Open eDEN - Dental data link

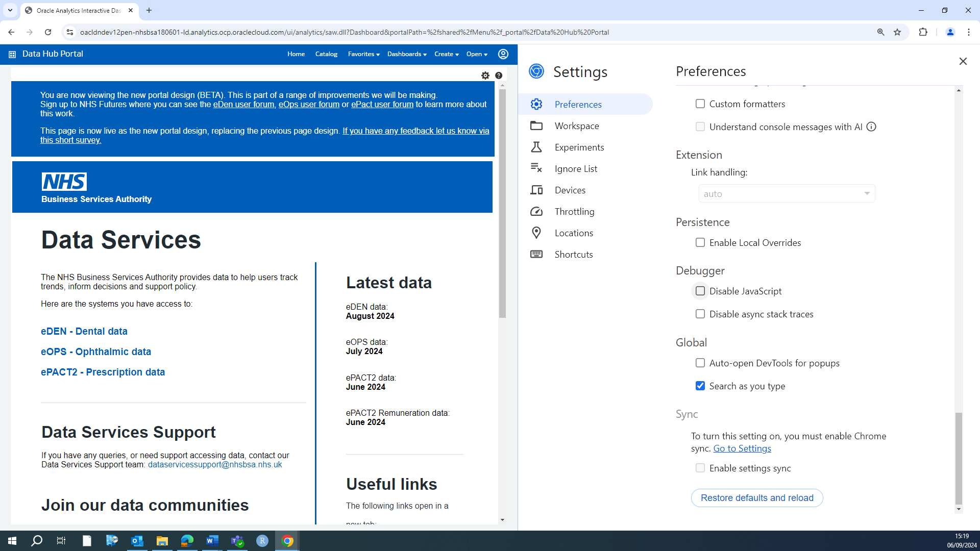84,331
